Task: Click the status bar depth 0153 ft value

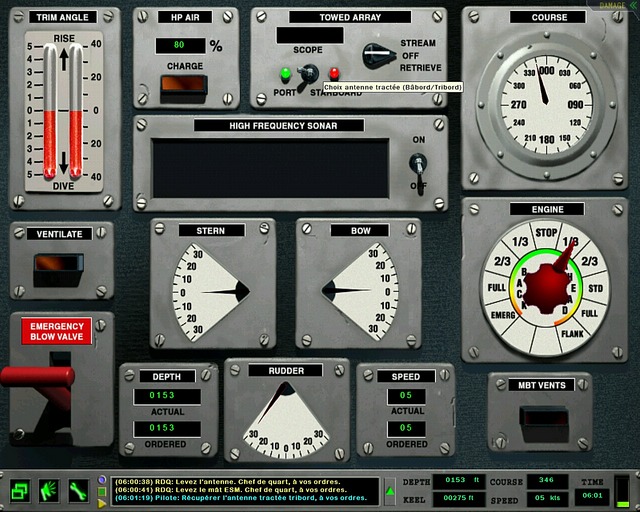Action: pyautogui.click(x=461, y=481)
